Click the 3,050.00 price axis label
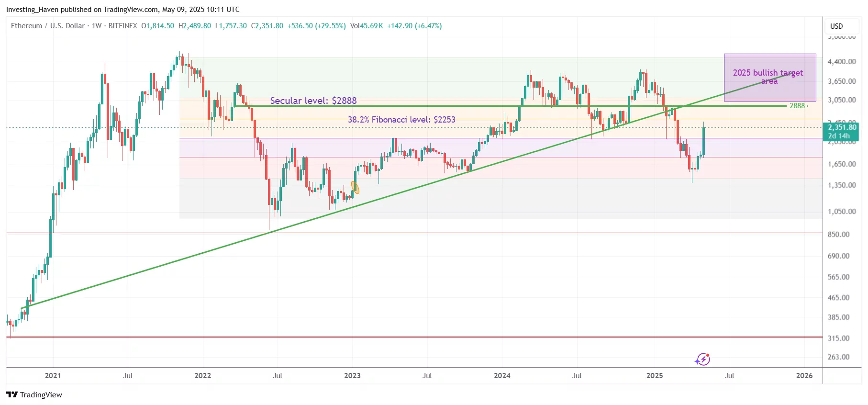This screenshot has height=405, width=868. pyautogui.click(x=842, y=100)
